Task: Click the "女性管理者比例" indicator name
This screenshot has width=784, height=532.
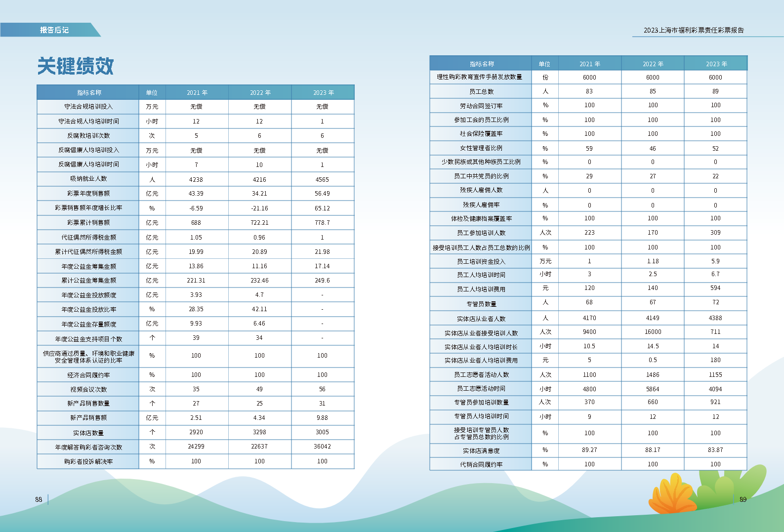Action: pyautogui.click(x=481, y=148)
